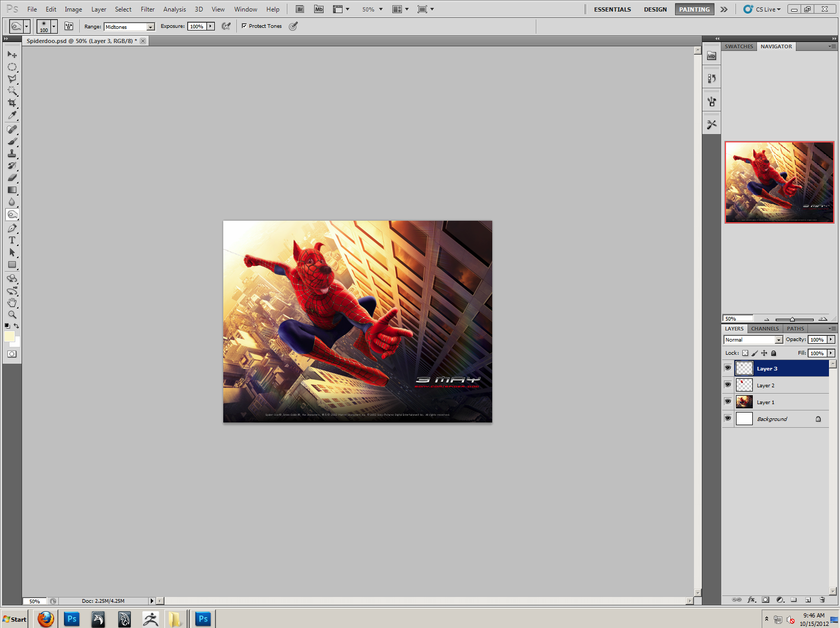Select the Eraser tool

(12, 178)
